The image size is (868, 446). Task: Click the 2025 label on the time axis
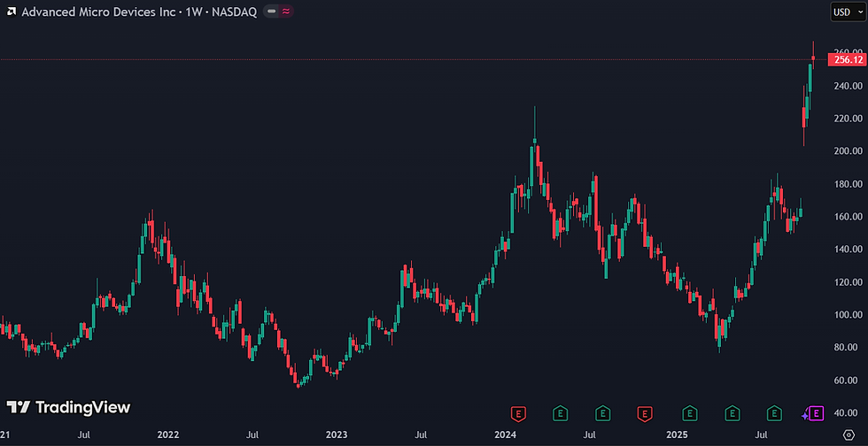click(677, 434)
